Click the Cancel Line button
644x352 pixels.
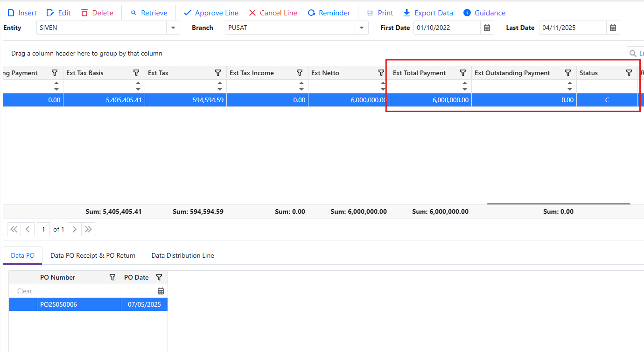coord(273,13)
